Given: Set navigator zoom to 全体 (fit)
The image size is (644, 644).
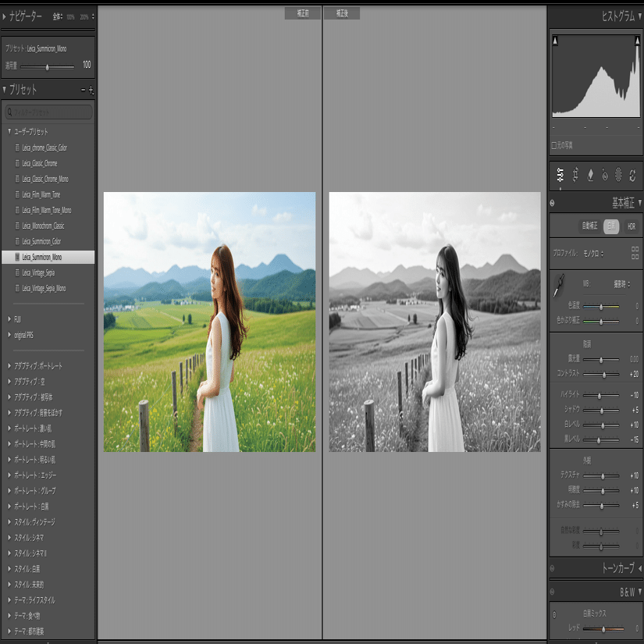Looking at the screenshot, I should 58,16.
